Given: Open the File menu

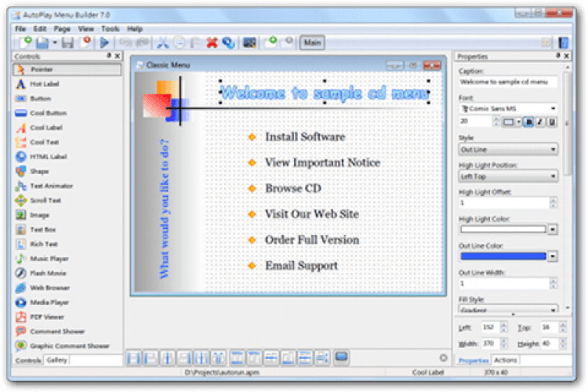Looking at the screenshot, I should 20,28.
